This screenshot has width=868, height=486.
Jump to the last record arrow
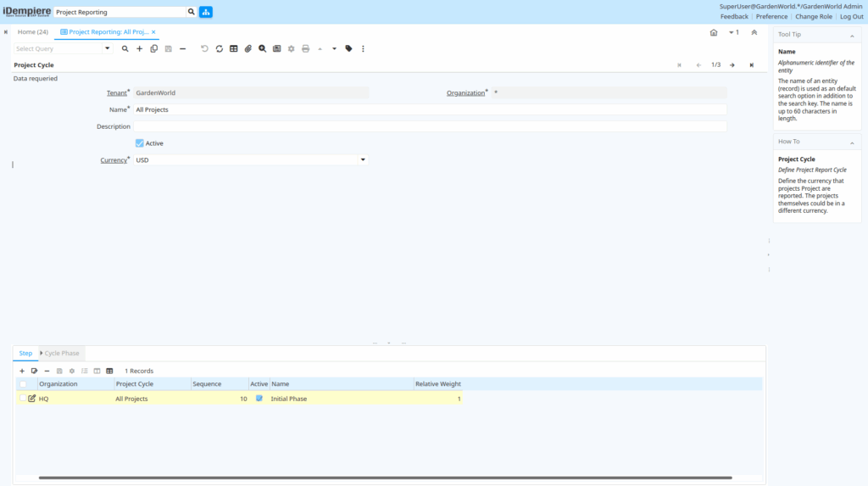click(751, 64)
